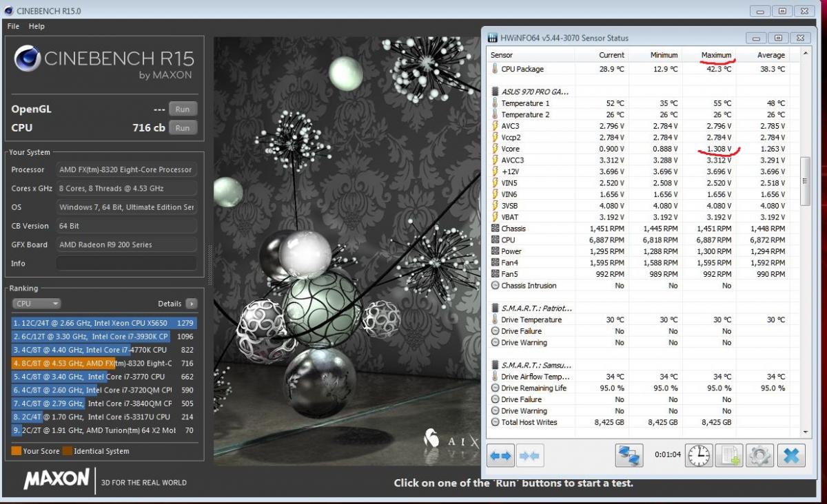Select the Fan4 RPM row
Viewport: 827px width, 504px height.
(x=639, y=263)
